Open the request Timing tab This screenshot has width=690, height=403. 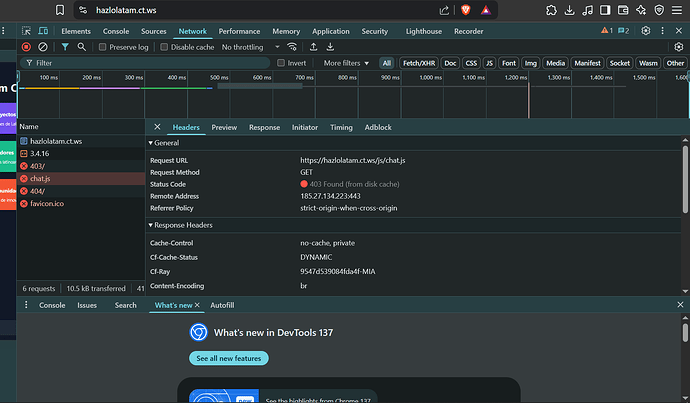[x=341, y=128]
